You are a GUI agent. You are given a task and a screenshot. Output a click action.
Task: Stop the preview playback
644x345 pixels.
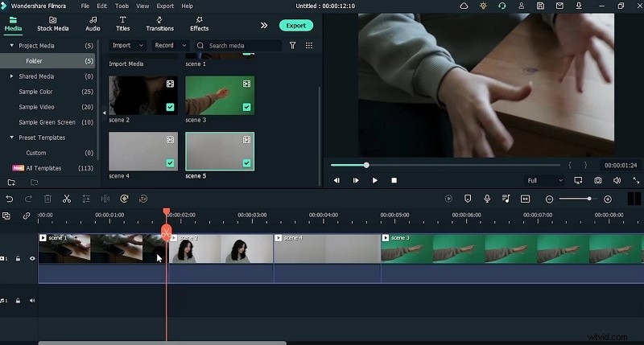point(394,180)
